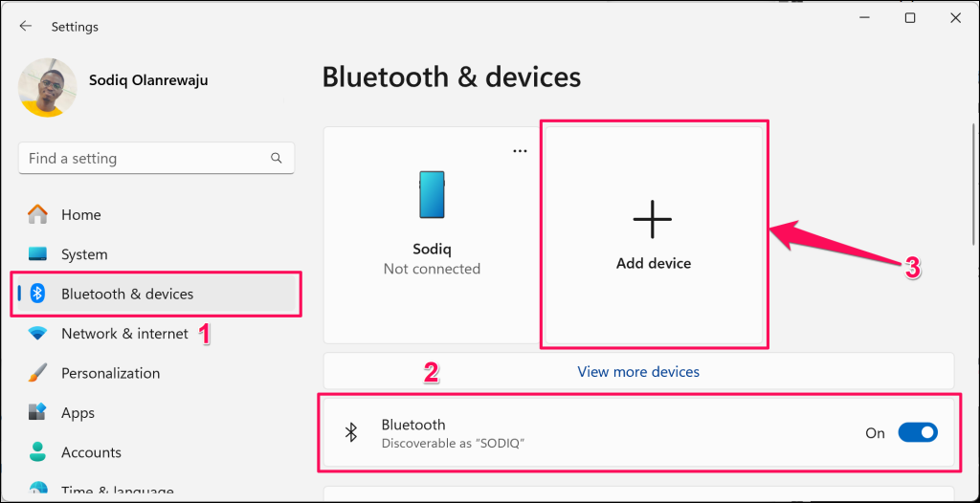This screenshot has height=503, width=980.
Task: Click the Apps grid icon
Action: click(x=38, y=413)
